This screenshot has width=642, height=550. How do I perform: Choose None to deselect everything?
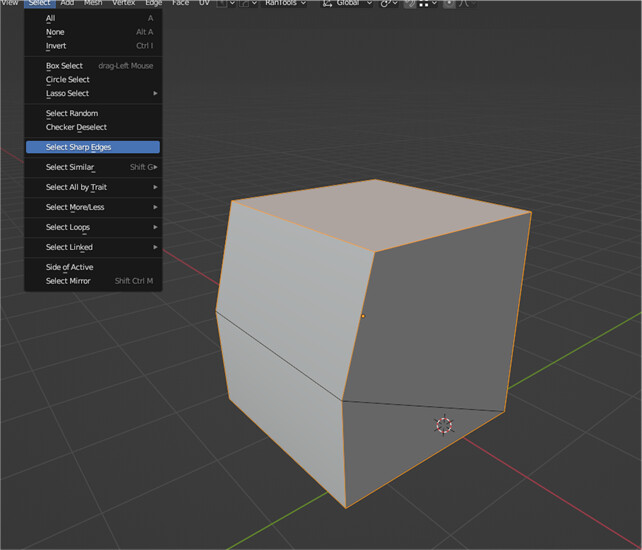[93, 32]
